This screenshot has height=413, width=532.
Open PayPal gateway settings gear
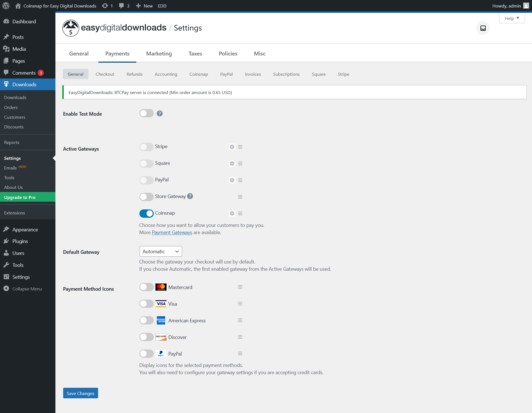(x=232, y=180)
